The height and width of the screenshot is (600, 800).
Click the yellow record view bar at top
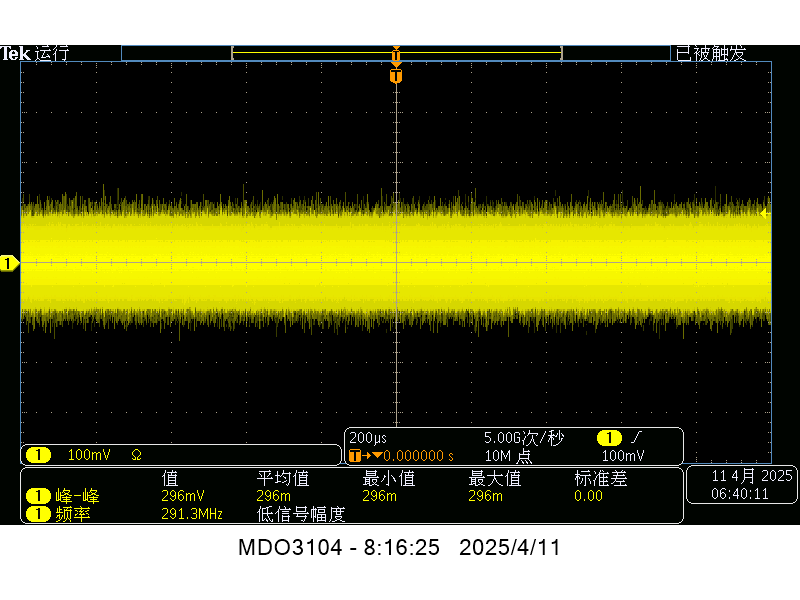[x=396, y=53]
